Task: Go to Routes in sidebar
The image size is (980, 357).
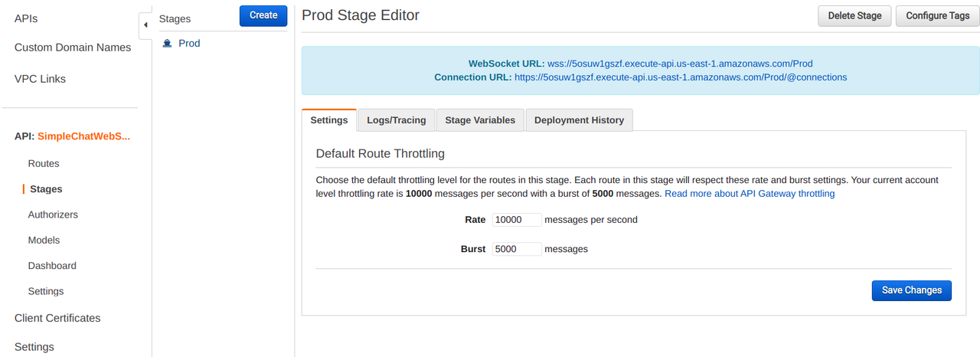Action: (x=44, y=163)
